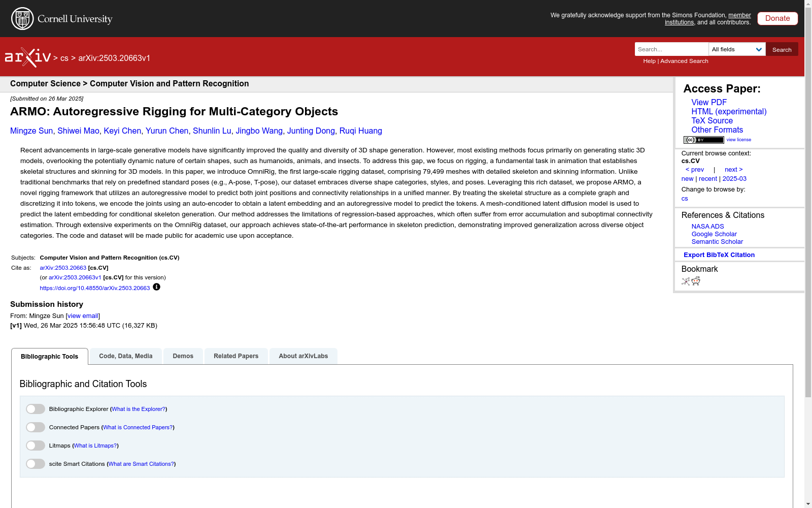The height and width of the screenshot is (508, 812).
Task: Click author Yurun Chen
Action: [x=167, y=131]
